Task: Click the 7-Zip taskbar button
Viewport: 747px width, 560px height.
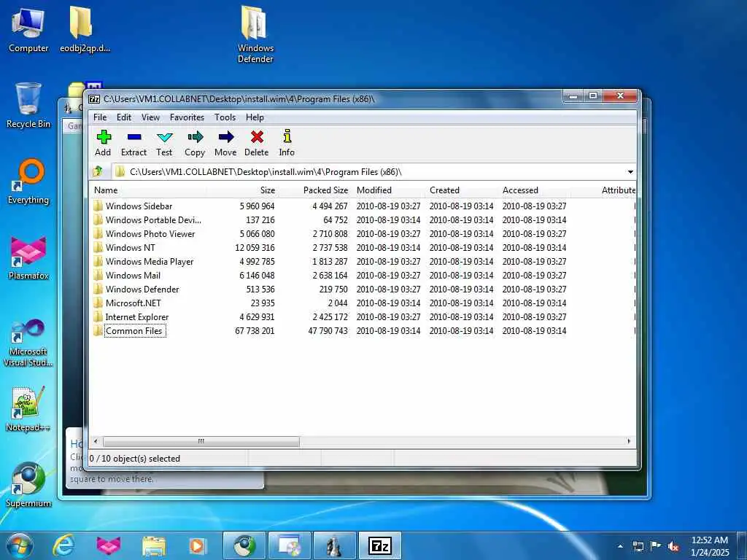Action: (379, 545)
